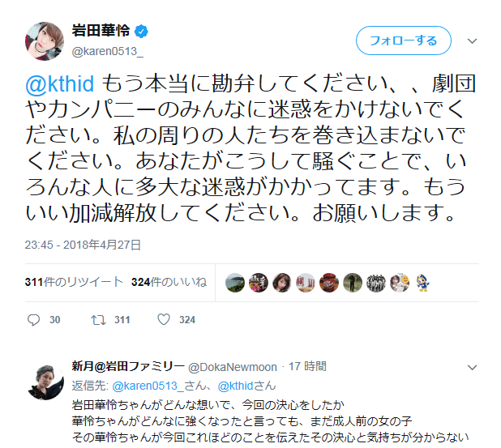The height and width of the screenshot is (448, 501).
Task: Click @kthidさん in the reply-to line
Action: (246, 386)
